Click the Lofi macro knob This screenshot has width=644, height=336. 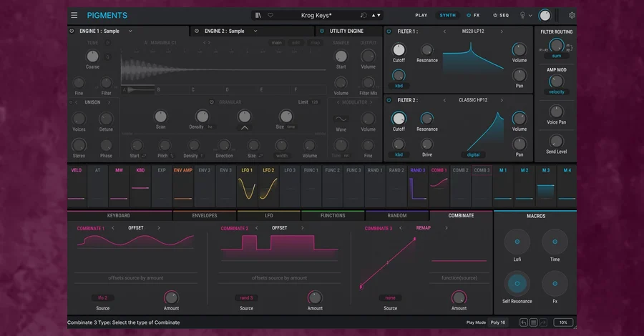point(517,242)
